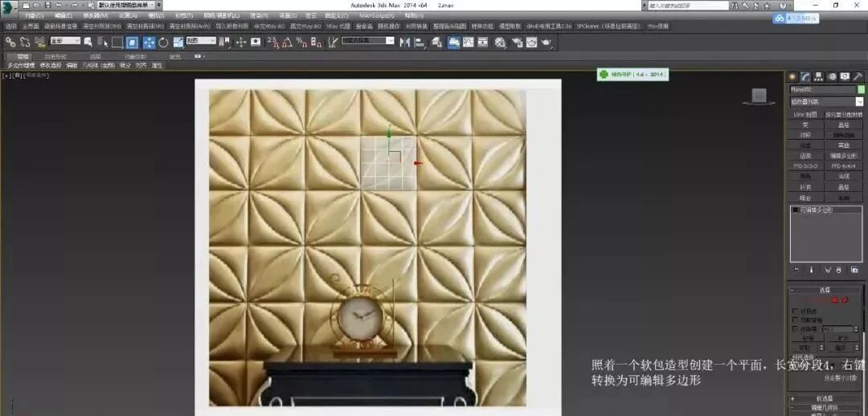
Task: Click the Render Production teapot icon
Action: (547, 42)
